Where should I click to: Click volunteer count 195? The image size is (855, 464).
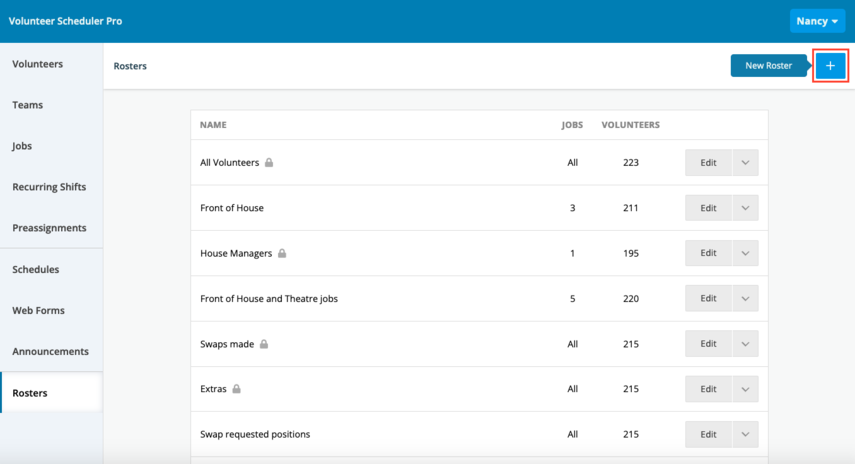point(631,253)
